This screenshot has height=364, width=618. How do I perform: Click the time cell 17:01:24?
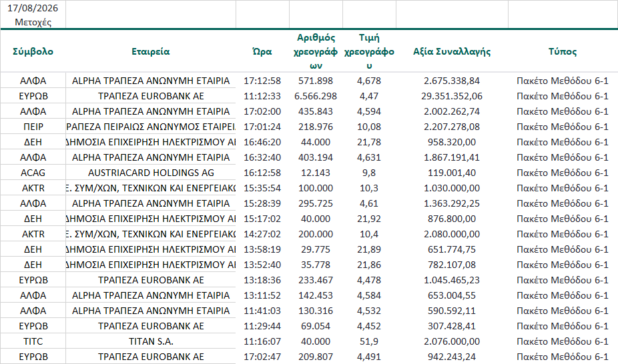(262, 127)
